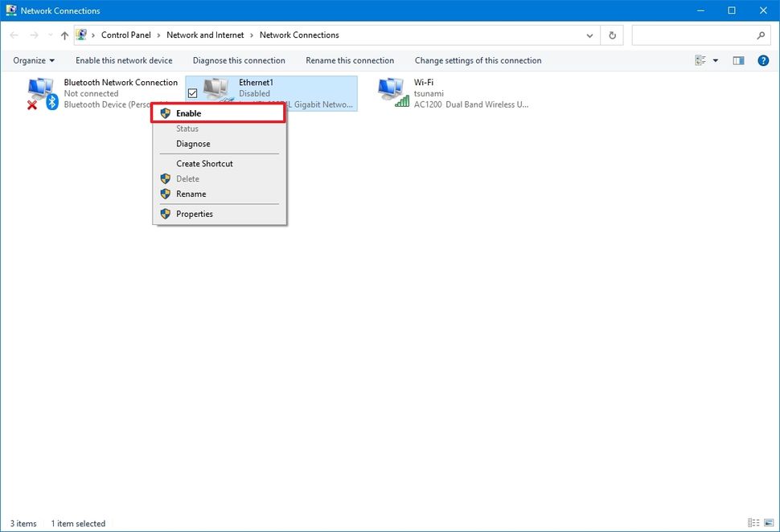Click the Up navigation arrow icon
780x532 pixels.
click(64, 35)
